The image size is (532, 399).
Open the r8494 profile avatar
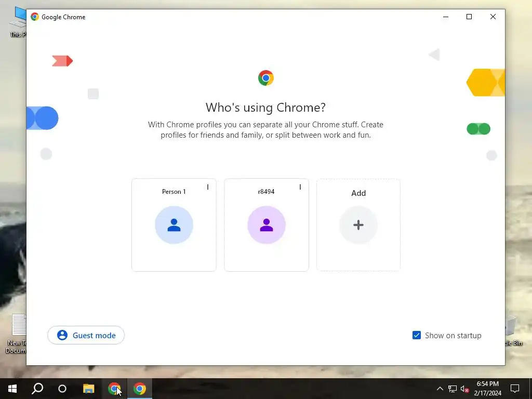[267, 225]
